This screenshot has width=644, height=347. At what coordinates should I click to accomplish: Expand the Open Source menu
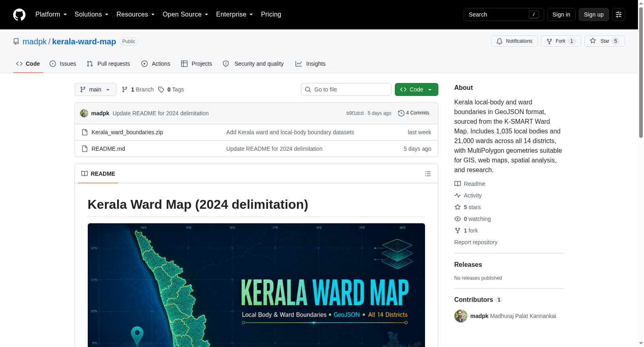(x=186, y=15)
